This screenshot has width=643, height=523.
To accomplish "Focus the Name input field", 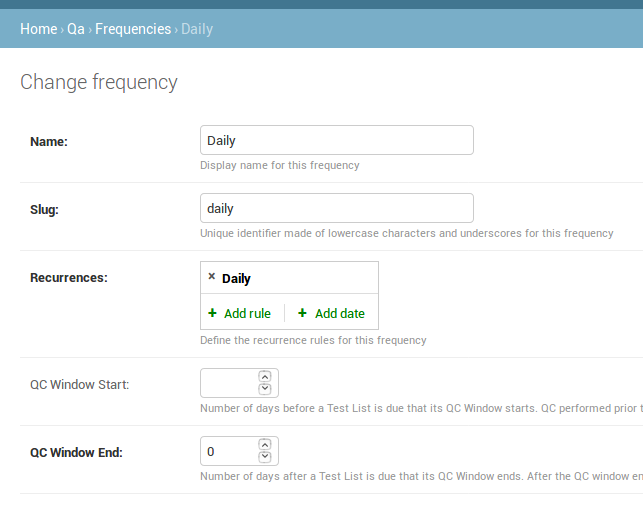I will 337,140.
